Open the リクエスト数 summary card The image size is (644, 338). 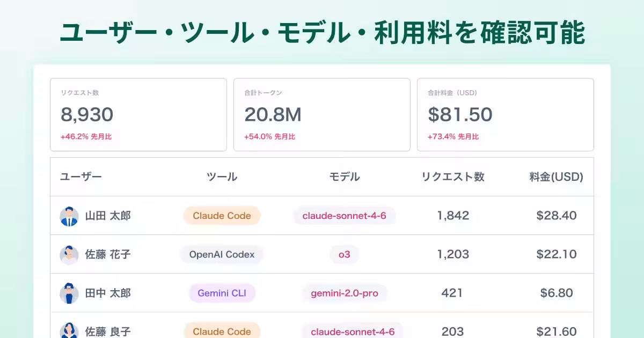coord(138,115)
